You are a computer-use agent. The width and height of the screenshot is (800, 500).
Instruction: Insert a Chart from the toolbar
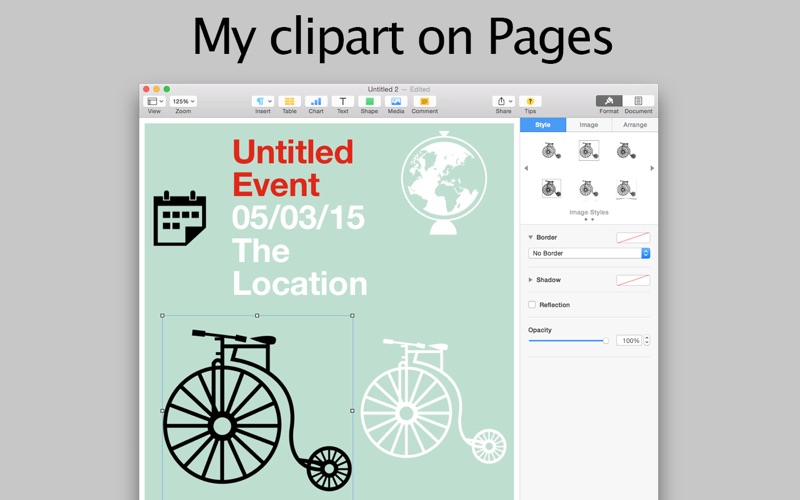pyautogui.click(x=316, y=101)
